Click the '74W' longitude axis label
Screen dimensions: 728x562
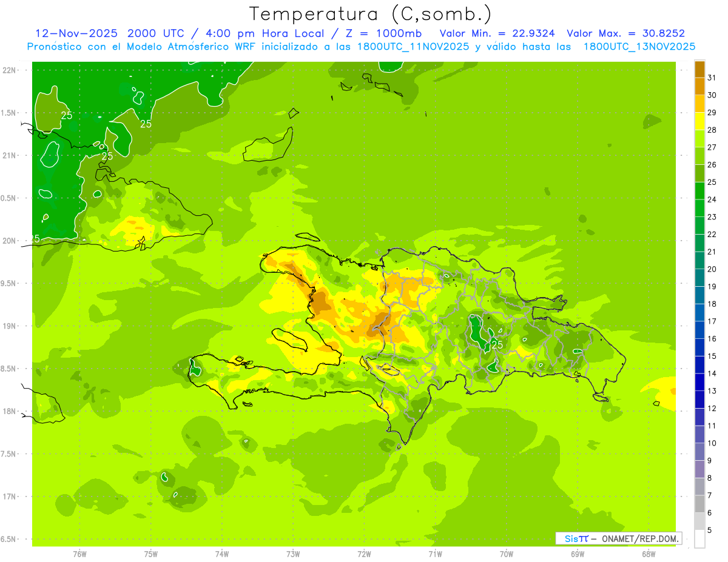(222, 554)
